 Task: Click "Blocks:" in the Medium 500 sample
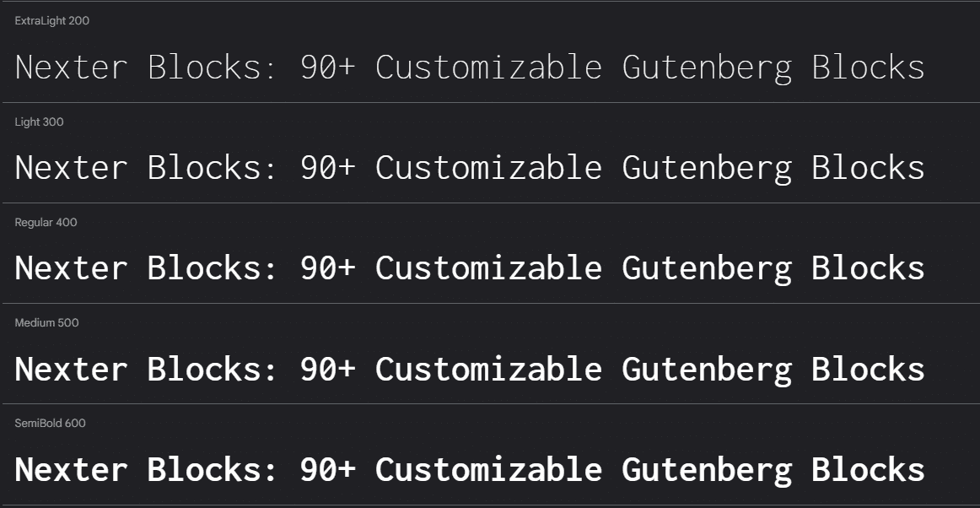[x=213, y=369]
